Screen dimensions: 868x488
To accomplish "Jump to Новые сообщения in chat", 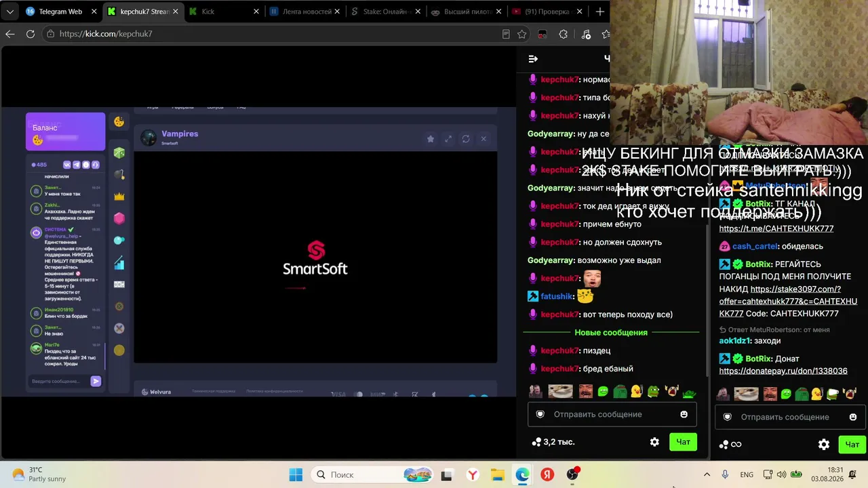I will tap(611, 332).
